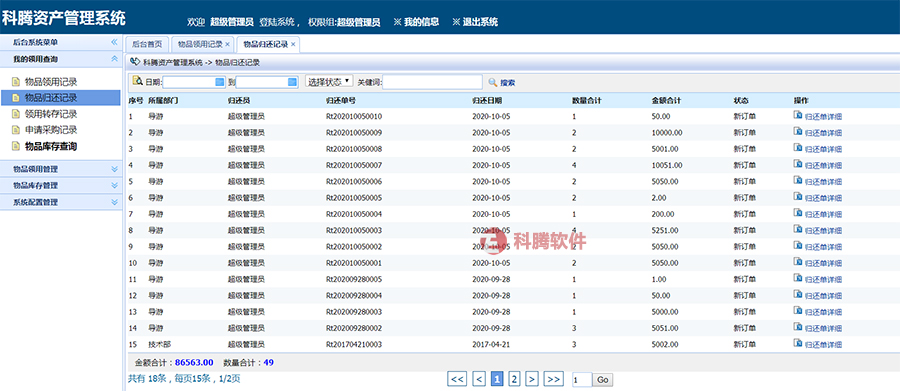Click the date filter icon beside 日期
This screenshot has height=391, width=900.
click(x=138, y=81)
